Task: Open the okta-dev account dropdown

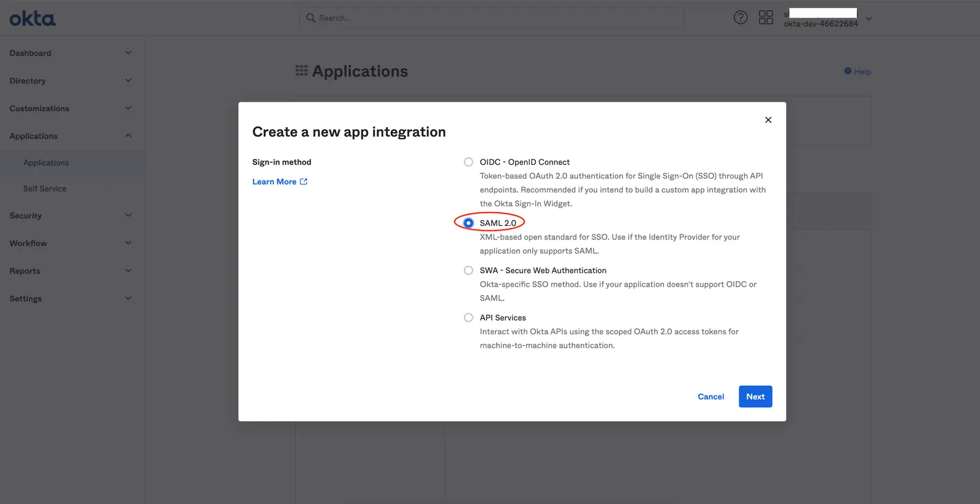Action: (869, 18)
